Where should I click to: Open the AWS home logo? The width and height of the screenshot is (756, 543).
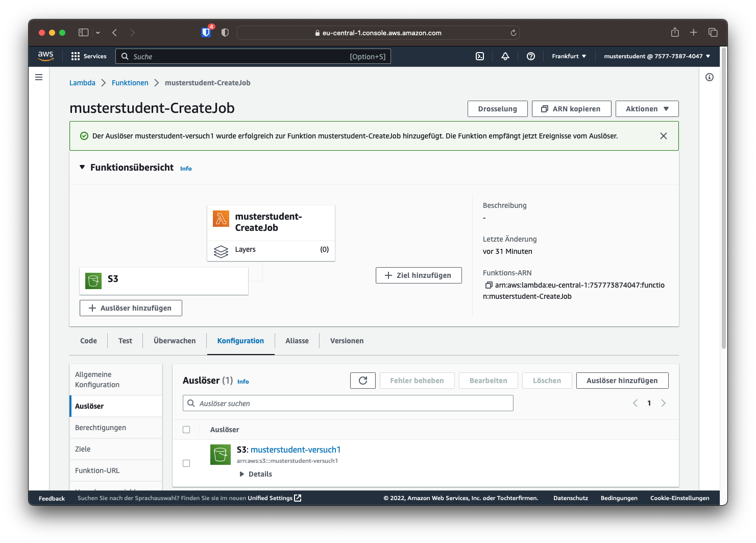tap(45, 56)
